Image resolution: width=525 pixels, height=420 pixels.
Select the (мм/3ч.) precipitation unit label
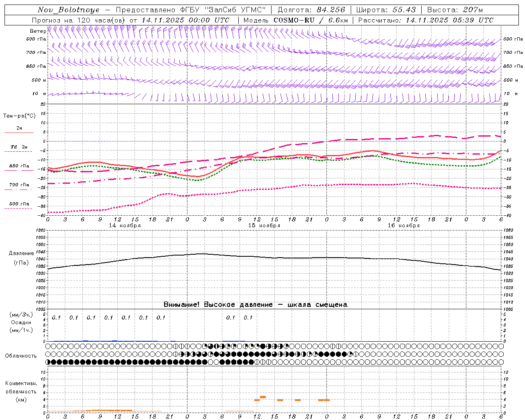(21, 315)
